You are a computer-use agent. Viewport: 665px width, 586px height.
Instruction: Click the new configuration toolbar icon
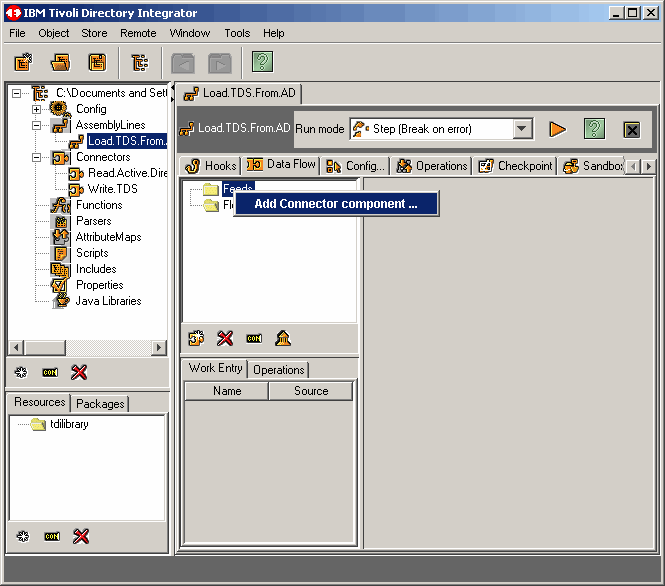pyautogui.click(x=23, y=63)
